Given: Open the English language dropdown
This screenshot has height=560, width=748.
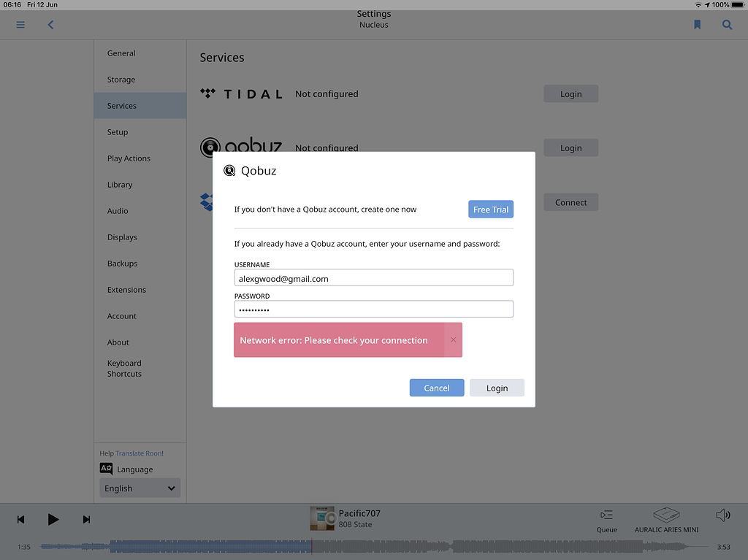Looking at the screenshot, I should coord(140,488).
